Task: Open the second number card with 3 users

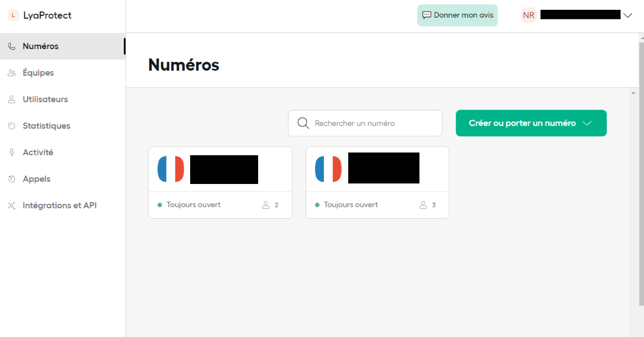Action: (x=377, y=182)
